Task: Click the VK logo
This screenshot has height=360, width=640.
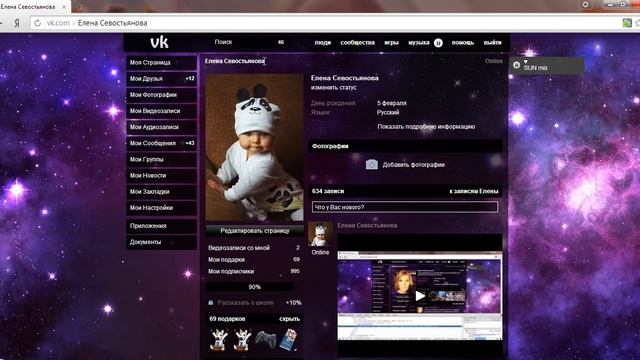Action: [x=159, y=42]
